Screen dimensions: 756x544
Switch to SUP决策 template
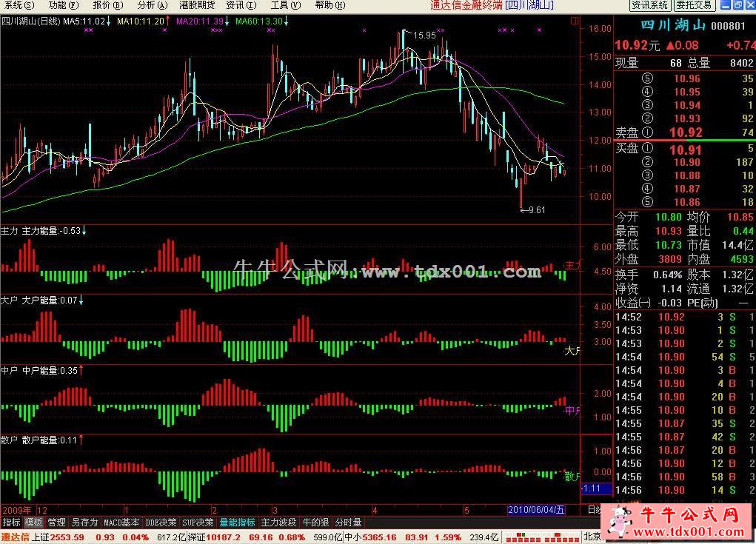pyautogui.click(x=197, y=523)
